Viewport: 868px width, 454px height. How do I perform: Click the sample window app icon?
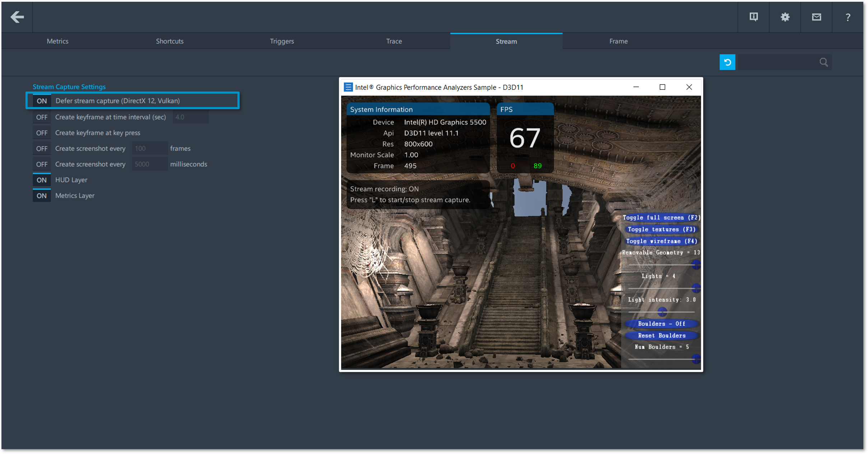pos(348,87)
